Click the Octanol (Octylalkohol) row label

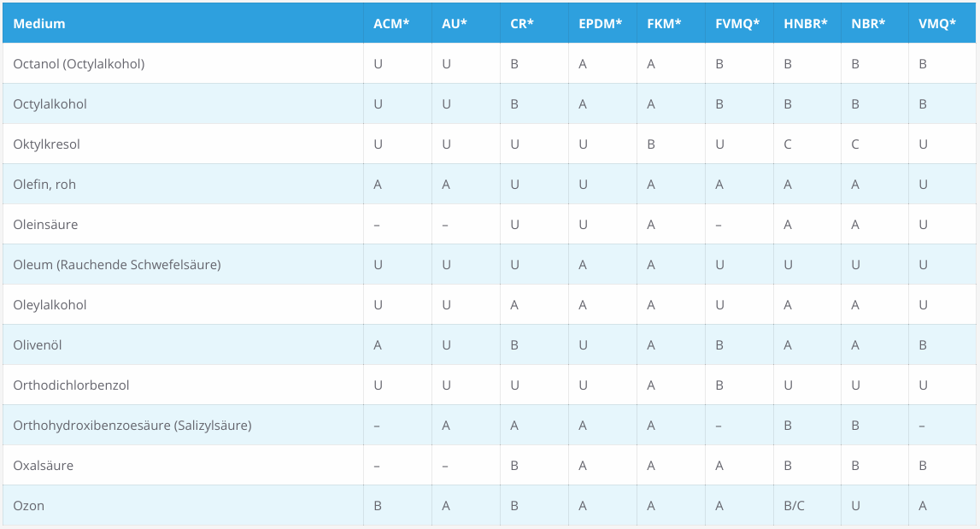coord(79,64)
